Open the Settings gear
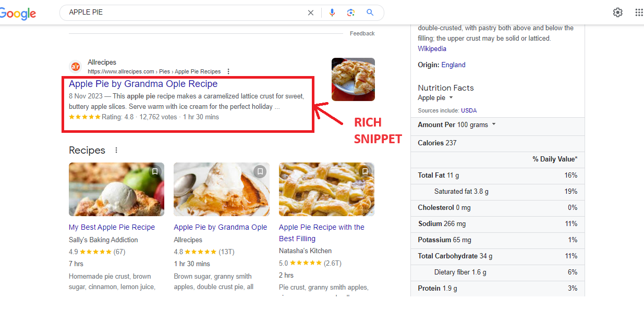This screenshot has width=644, height=312. (618, 13)
